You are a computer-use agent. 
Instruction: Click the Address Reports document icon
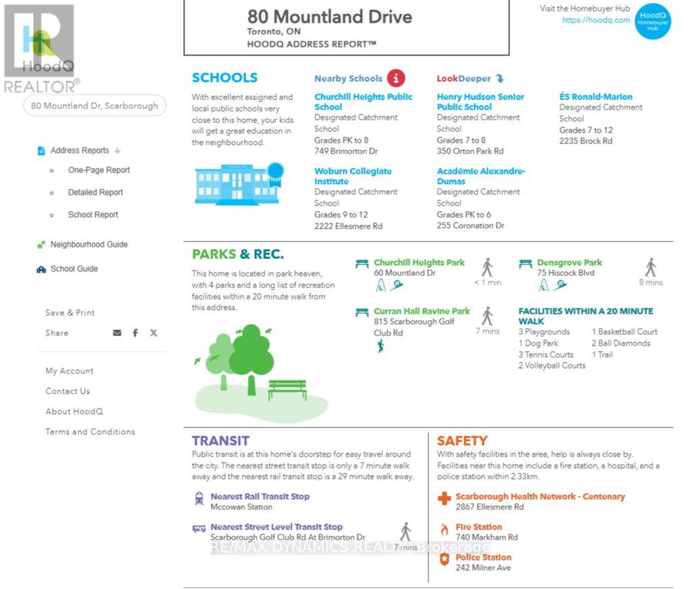point(41,151)
